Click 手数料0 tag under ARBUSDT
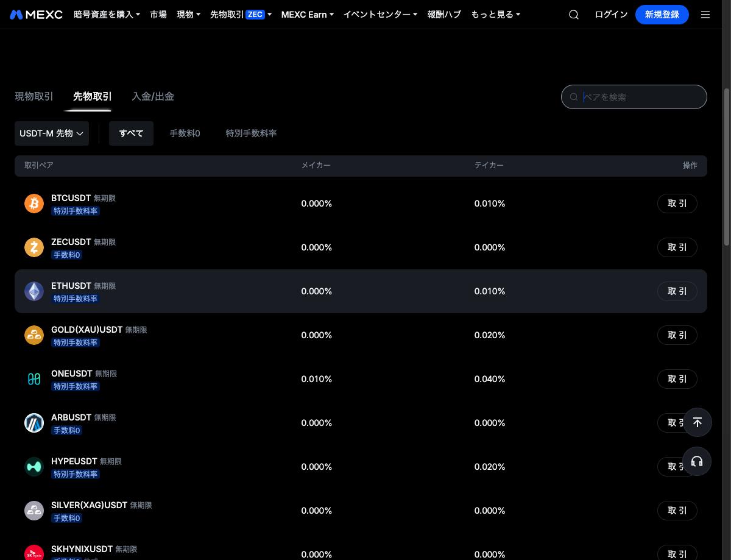 [x=67, y=431]
